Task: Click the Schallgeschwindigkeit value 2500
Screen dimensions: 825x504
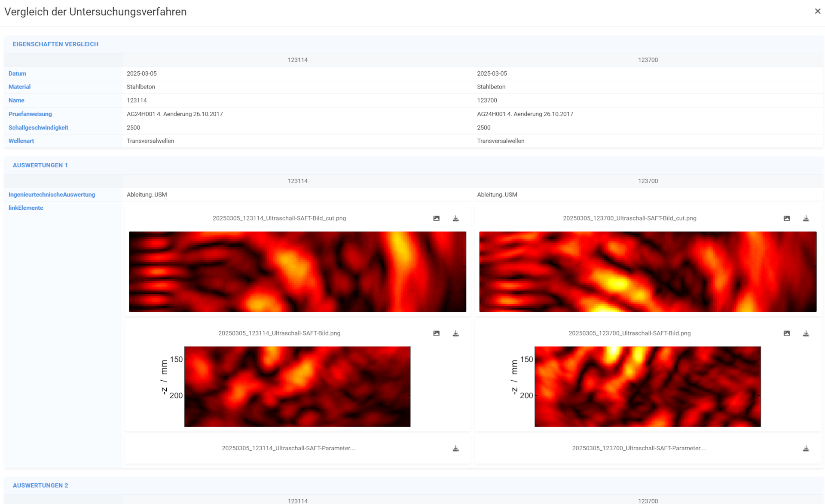Action: (133, 127)
